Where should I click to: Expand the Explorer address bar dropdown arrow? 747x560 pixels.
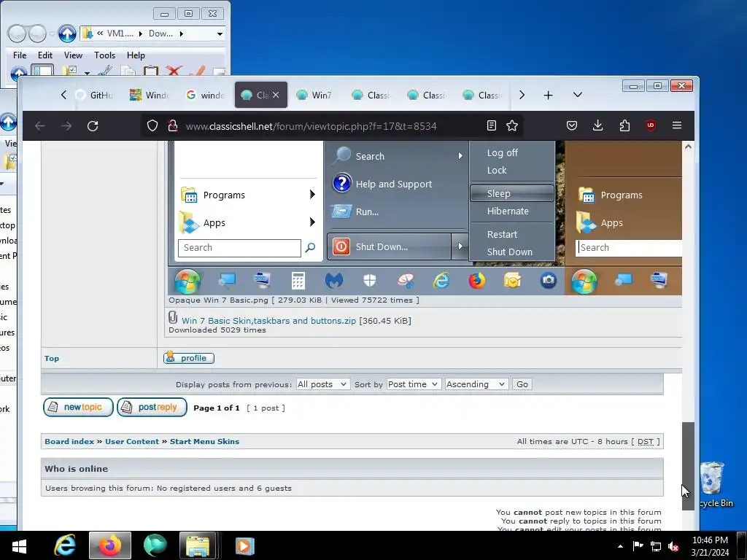(220, 34)
